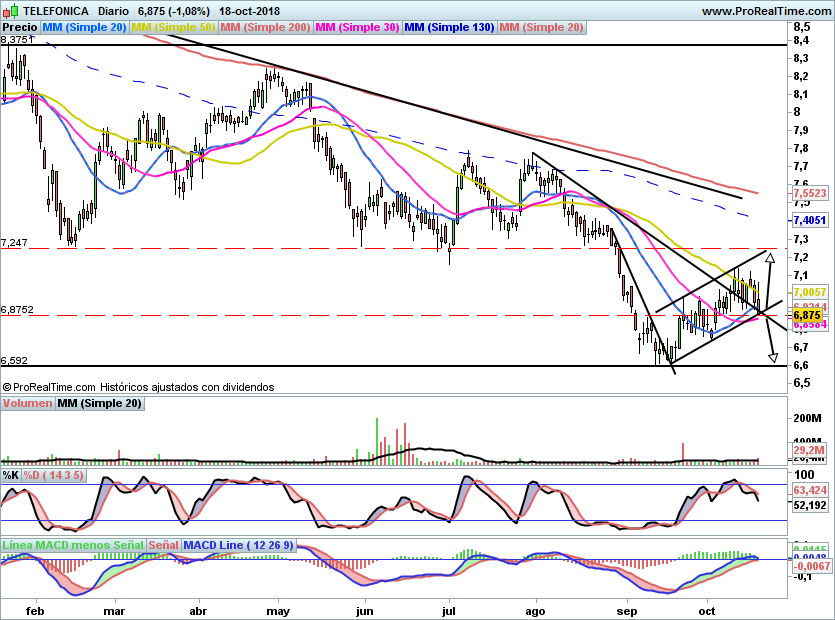835x620 pixels.
Task: Click the may label on time axis
Action: tap(277, 610)
